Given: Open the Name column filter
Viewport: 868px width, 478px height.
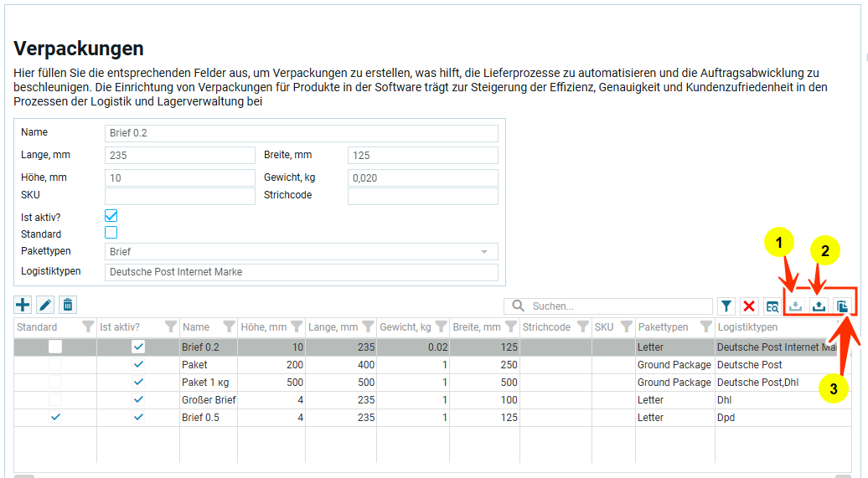Looking at the screenshot, I should click(227, 327).
